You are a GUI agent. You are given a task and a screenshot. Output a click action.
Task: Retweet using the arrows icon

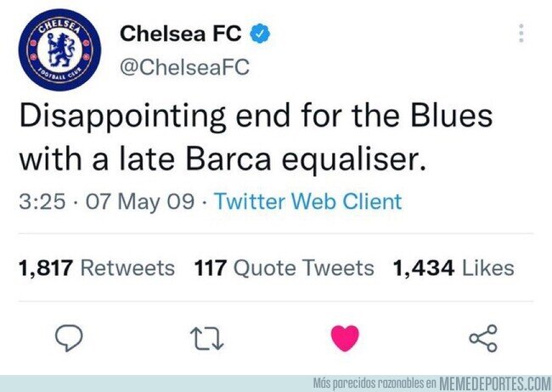pyautogui.click(x=206, y=339)
